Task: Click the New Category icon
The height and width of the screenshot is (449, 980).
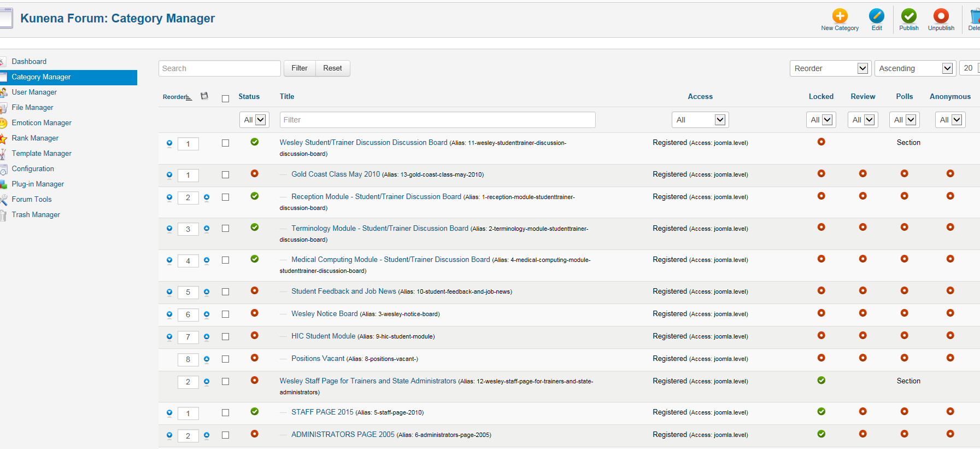Action: click(840, 16)
